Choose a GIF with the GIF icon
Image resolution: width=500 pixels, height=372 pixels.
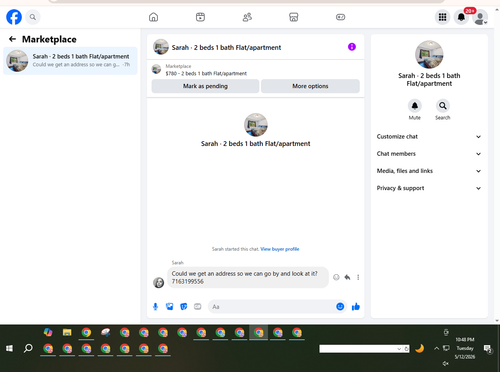pos(198,307)
